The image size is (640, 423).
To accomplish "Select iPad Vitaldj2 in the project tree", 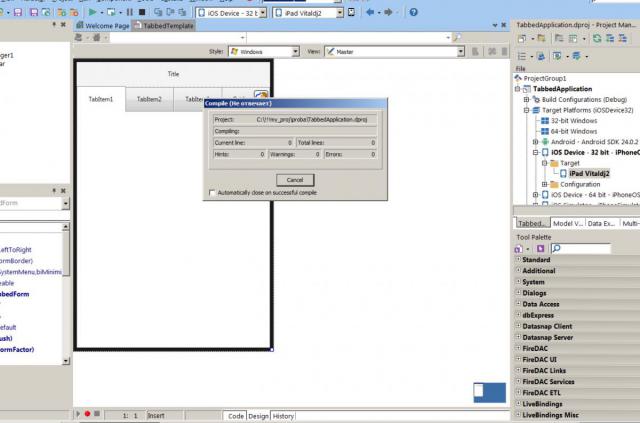I will pyautogui.click(x=589, y=174).
